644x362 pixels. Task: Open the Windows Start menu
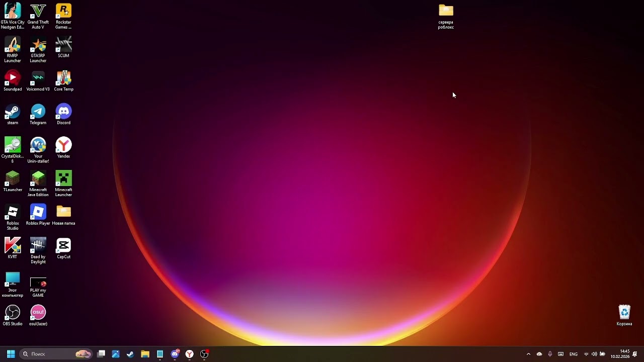pyautogui.click(x=11, y=354)
